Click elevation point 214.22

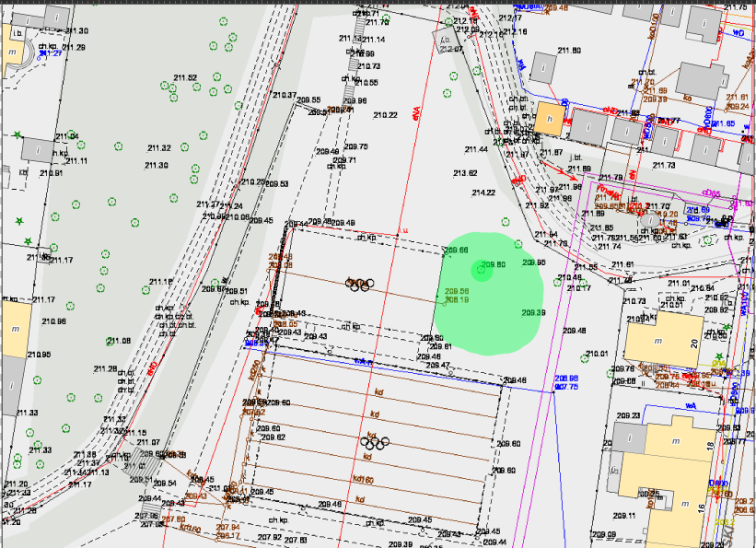point(483,192)
